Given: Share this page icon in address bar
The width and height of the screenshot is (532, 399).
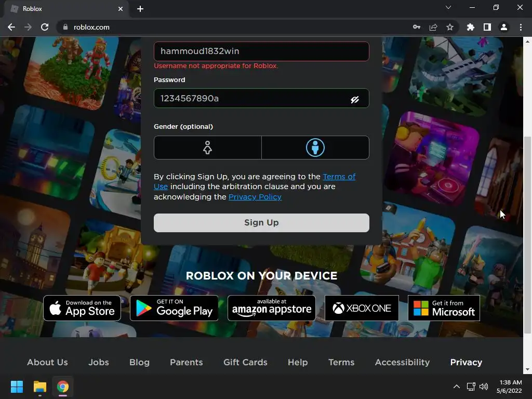Looking at the screenshot, I should (x=433, y=27).
